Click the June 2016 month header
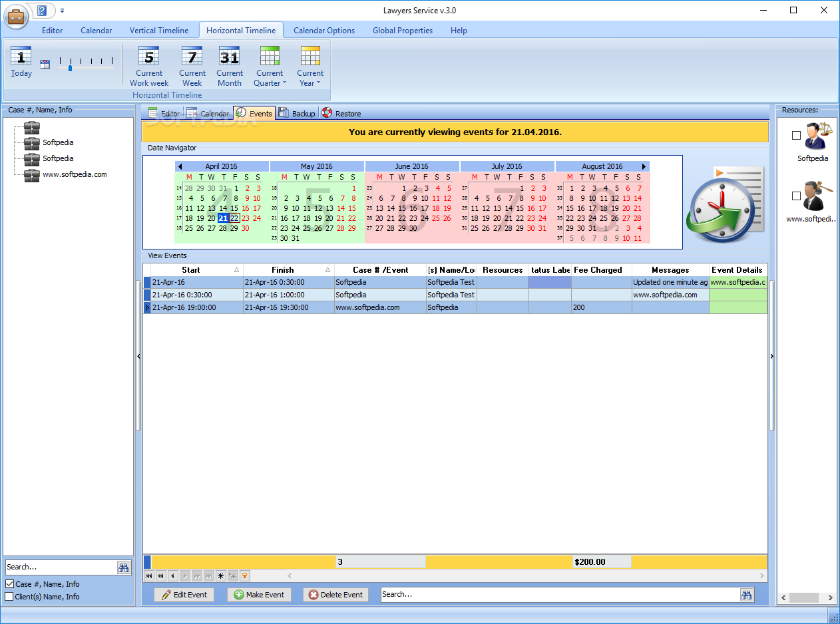Screen dimensions: 840x624 (x=412, y=166)
